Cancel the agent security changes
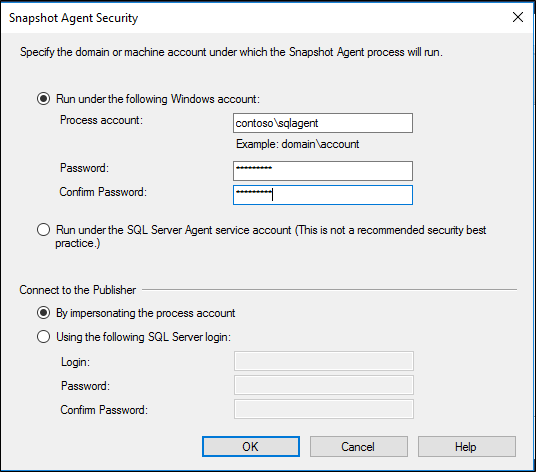 359,446
